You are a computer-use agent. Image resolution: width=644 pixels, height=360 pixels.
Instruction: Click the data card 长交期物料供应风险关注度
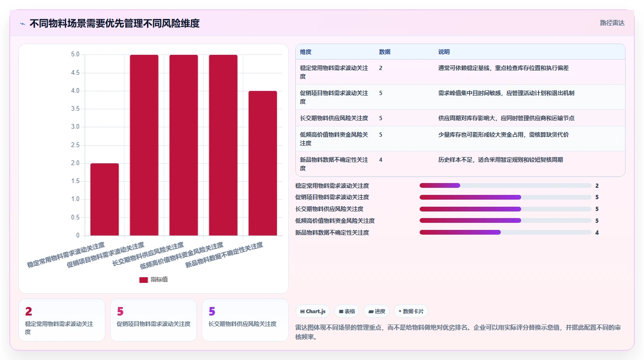(245, 320)
